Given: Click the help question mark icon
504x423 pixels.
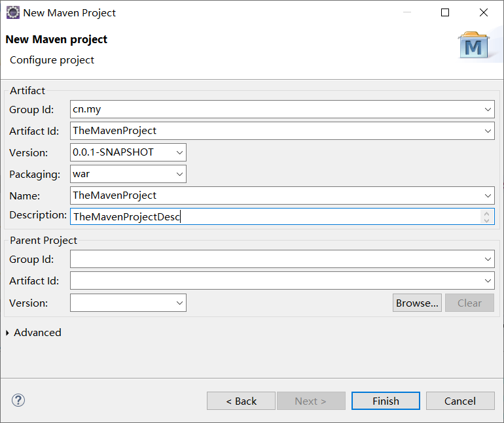Looking at the screenshot, I should point(18,400).
